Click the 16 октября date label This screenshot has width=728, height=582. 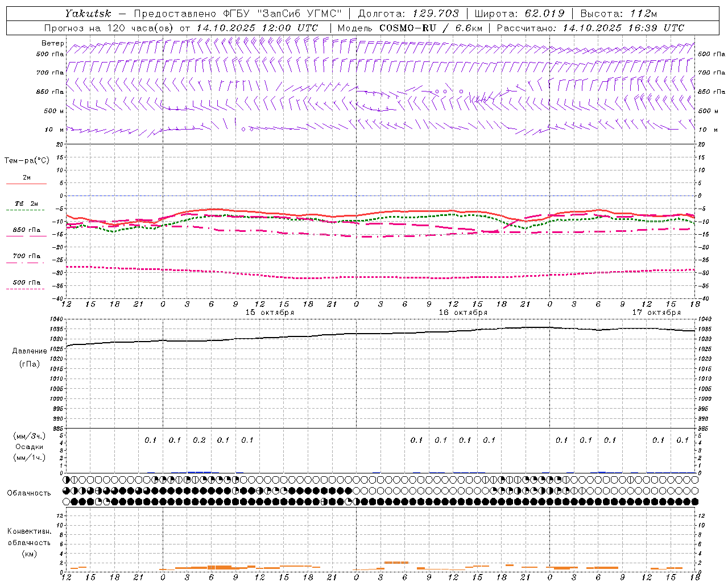463,313
